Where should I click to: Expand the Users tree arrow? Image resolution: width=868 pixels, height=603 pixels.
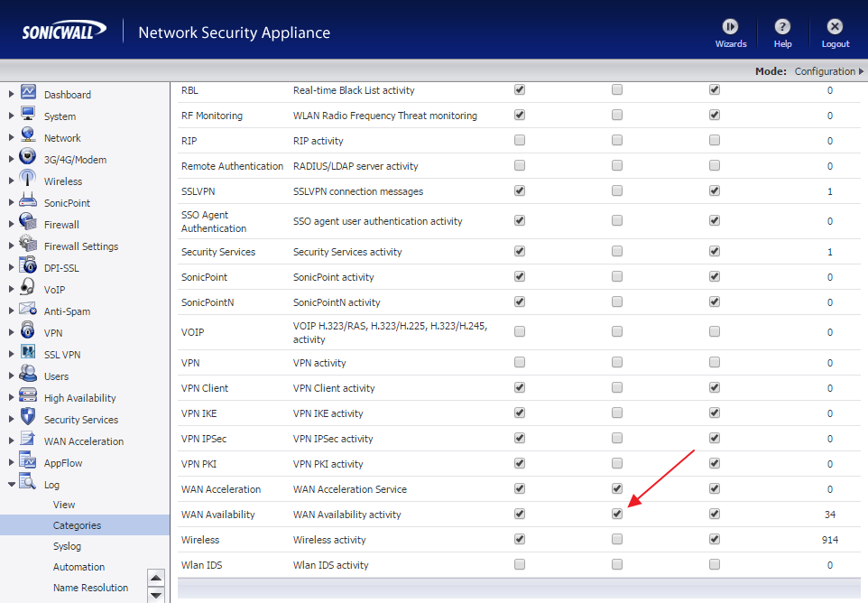coord(11,376)
